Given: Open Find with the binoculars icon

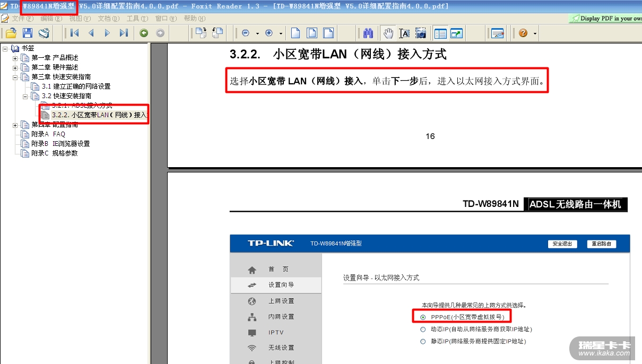Looking at the screenshot, I should (x=369, y=33).
